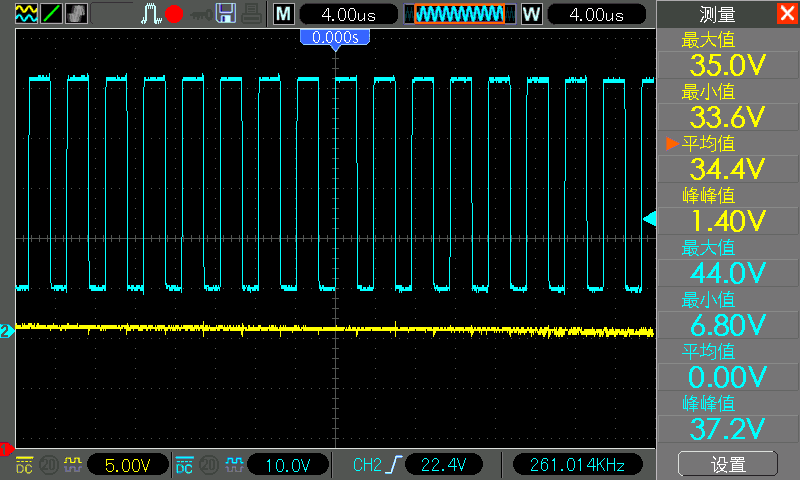Click the red CH1 ground reference marker

coord(7,449)
